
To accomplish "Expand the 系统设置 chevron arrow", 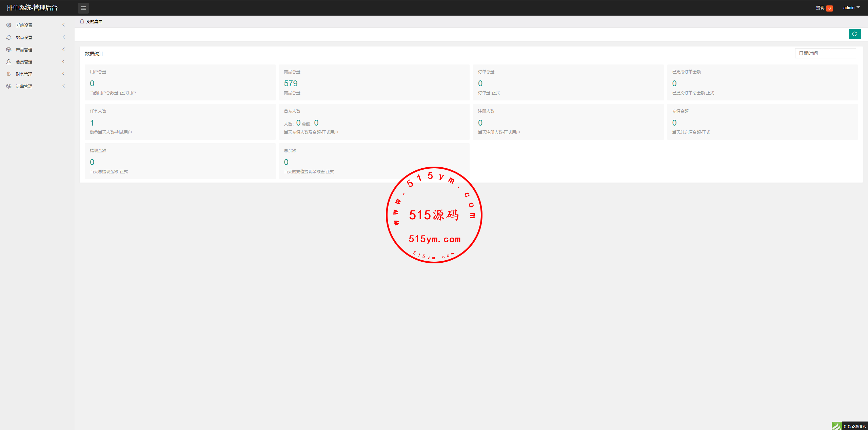I will pyautogui.click(x=63, y=25).
